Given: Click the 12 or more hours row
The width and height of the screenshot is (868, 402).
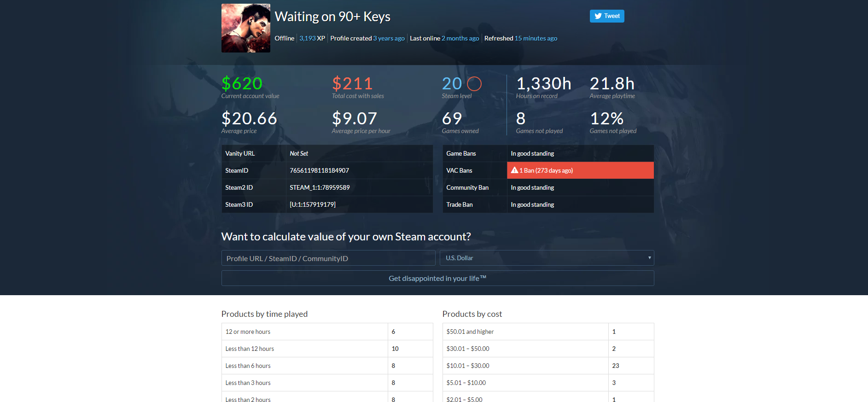Looking at the screenshot, I should tap(327, 332).
